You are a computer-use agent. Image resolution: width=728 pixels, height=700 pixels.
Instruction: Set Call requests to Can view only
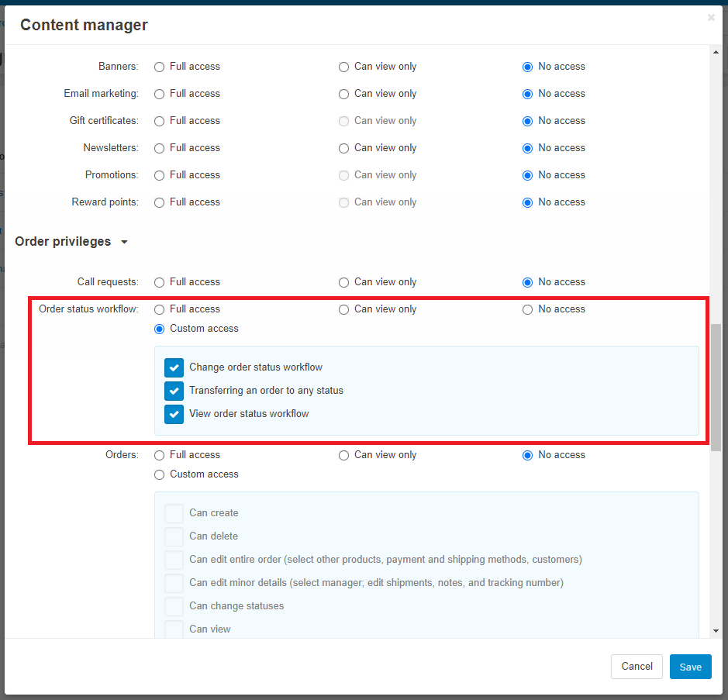tap(343, 283)
